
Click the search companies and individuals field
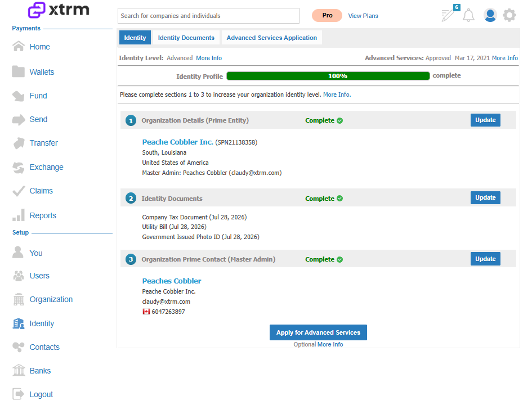208,16
